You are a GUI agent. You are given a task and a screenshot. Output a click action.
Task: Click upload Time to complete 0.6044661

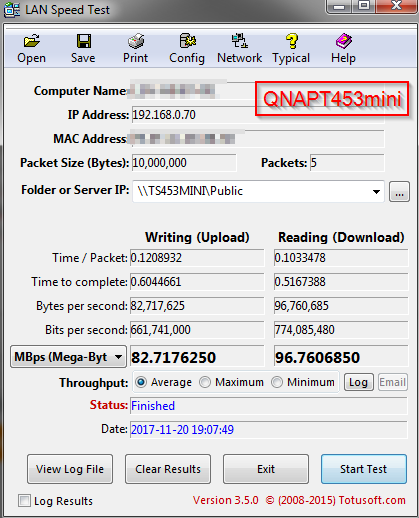(156, 282)
